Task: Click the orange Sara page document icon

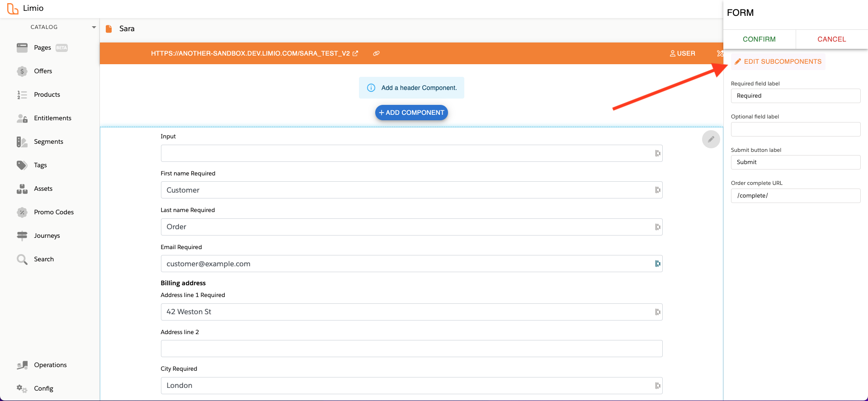Action: [108, 29]
